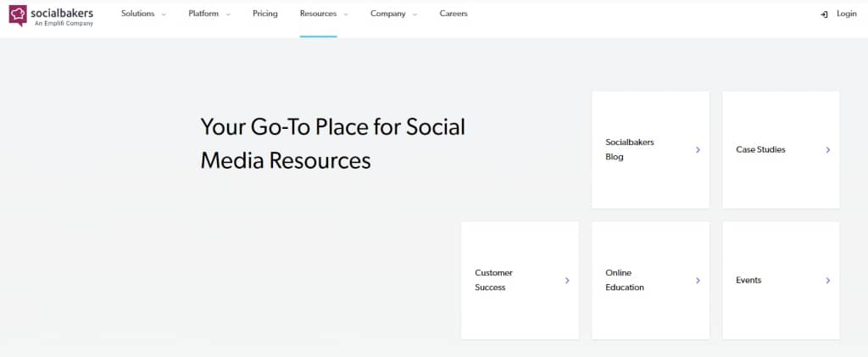Click arrow icon on Customer Success card
The image size is (868, 357).
(x=567, y=281)
